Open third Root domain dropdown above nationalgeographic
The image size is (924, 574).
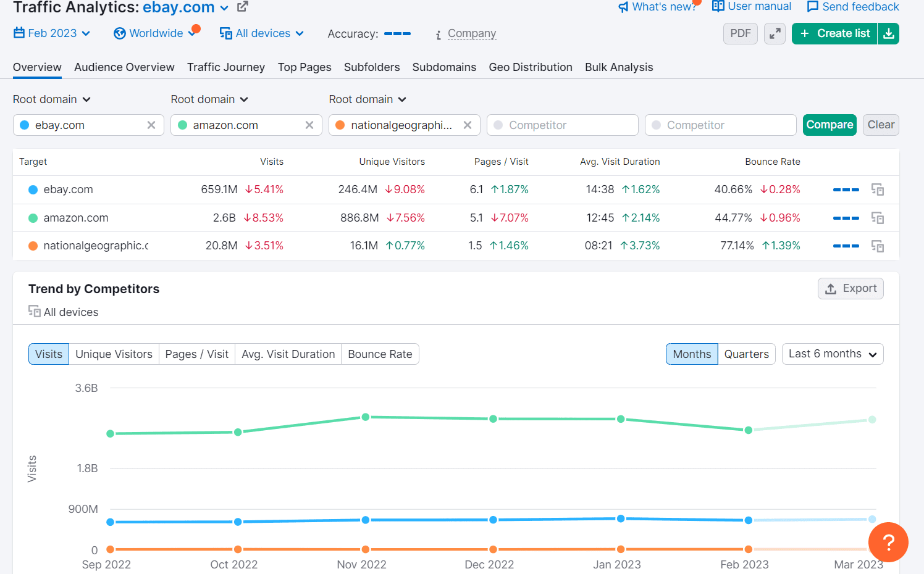(x=368, y=99)
